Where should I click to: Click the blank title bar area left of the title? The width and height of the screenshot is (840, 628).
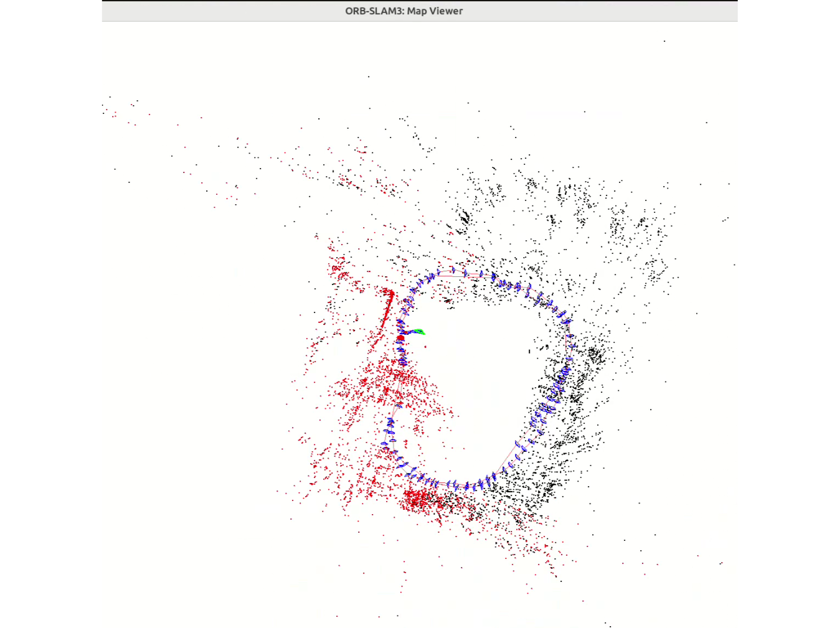pos(218,11)
